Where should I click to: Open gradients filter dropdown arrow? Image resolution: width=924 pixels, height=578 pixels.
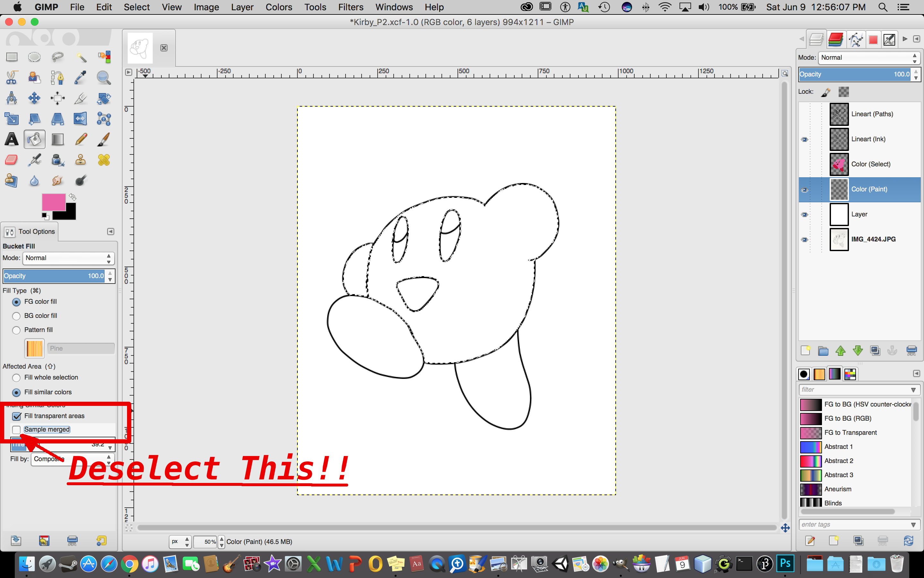pyautogui.click(x=913, y=390)
